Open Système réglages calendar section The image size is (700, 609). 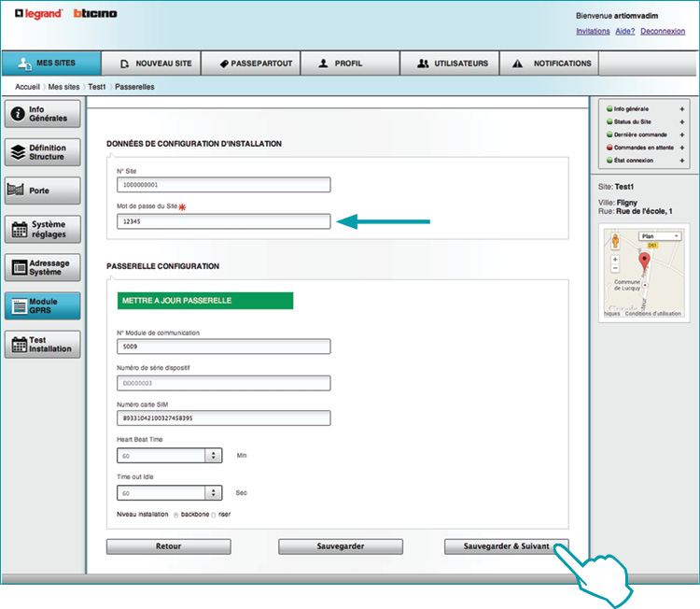[42, 229]
